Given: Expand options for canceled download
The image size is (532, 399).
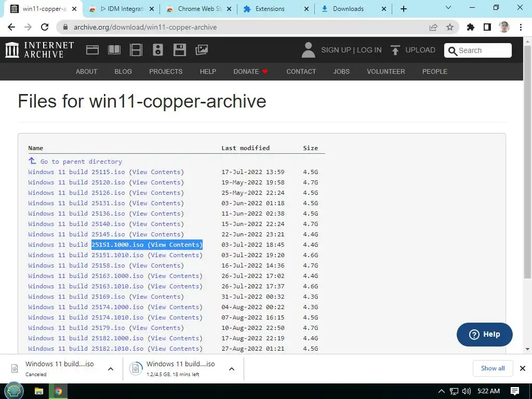Looking at the screenshot, I should pos(111,369).
